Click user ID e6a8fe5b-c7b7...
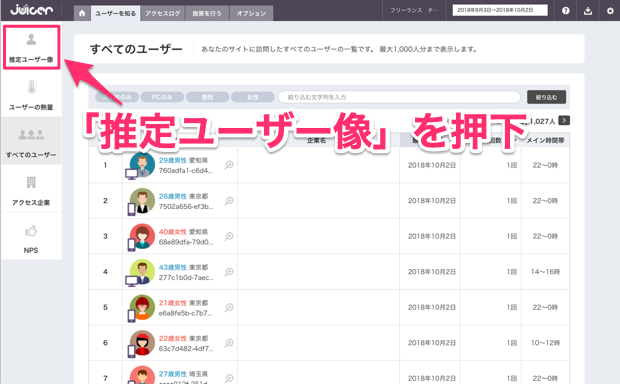 [x=186, y=313]
